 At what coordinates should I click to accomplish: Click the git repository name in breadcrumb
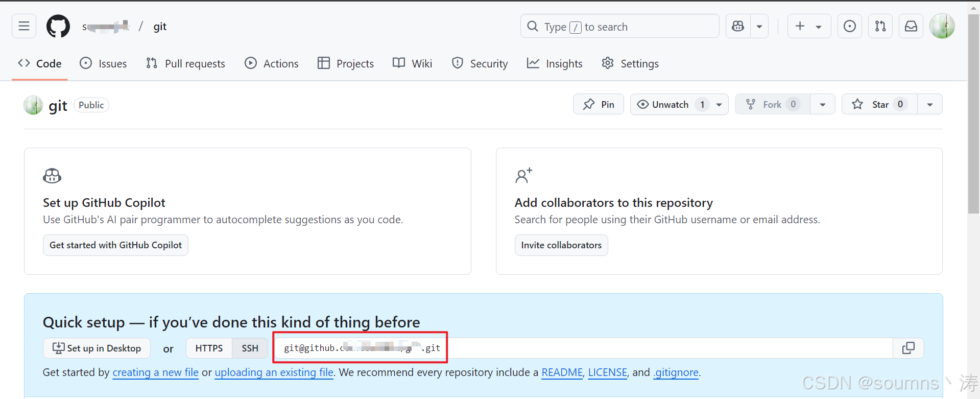160,27
